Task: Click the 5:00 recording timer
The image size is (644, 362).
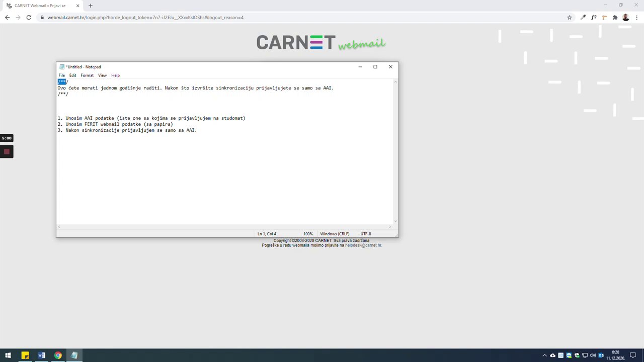Action: (x=7, y=138)
